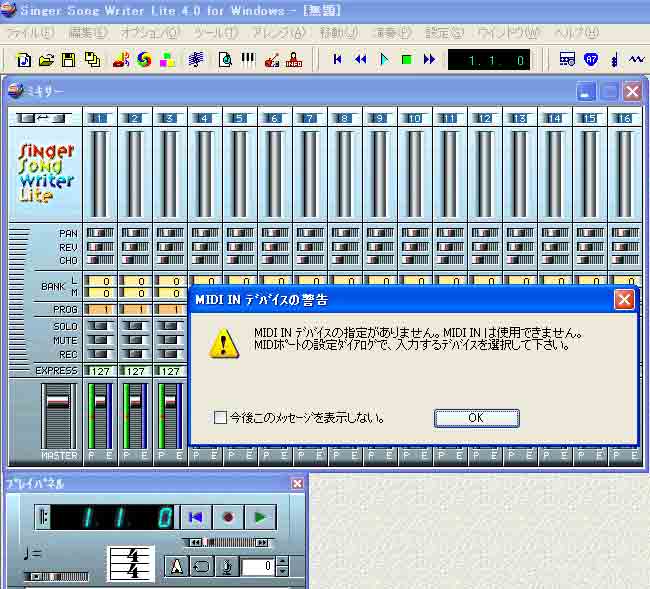Click the new file icon in toolbar
The image size is (650, 589).
coord(24,60)
